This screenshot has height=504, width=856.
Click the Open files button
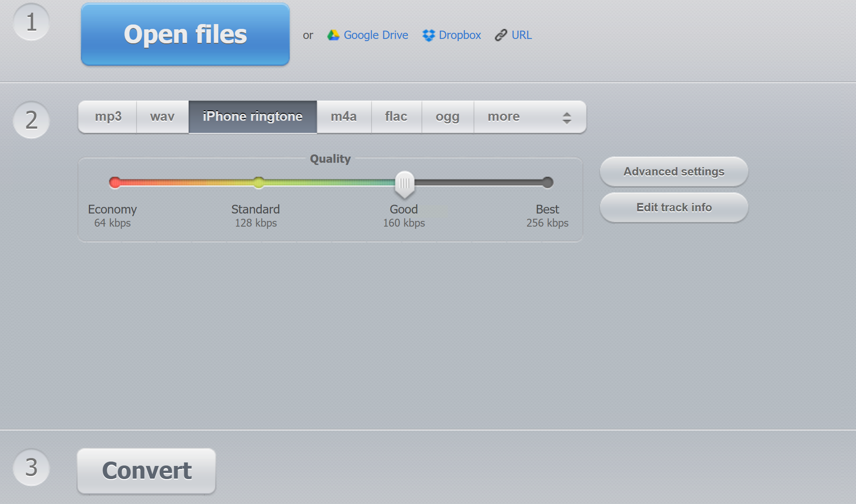coord(185,35)
